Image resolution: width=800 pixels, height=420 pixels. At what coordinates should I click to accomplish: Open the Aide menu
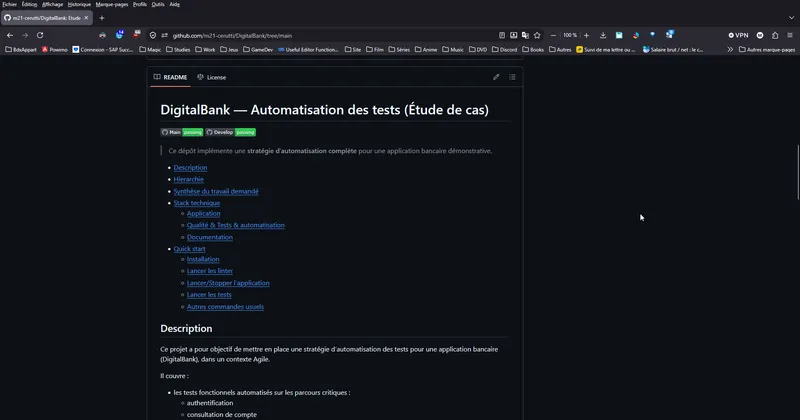174,4
